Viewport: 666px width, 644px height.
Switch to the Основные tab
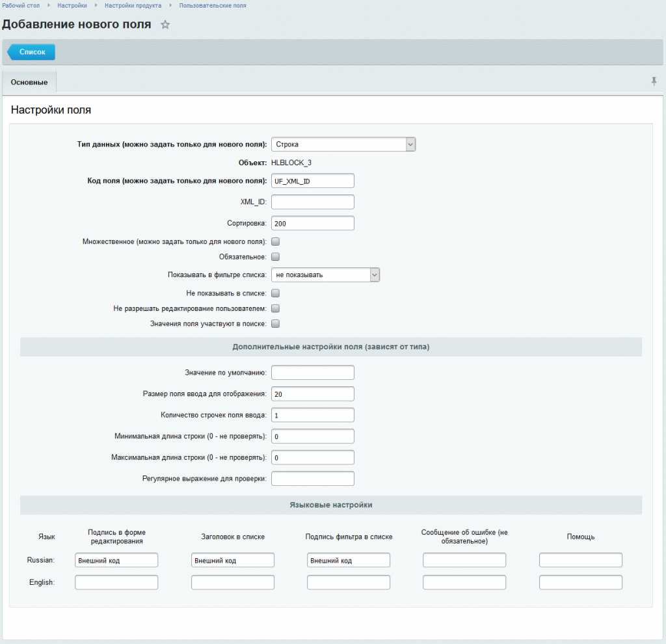[x=29, y=82]
